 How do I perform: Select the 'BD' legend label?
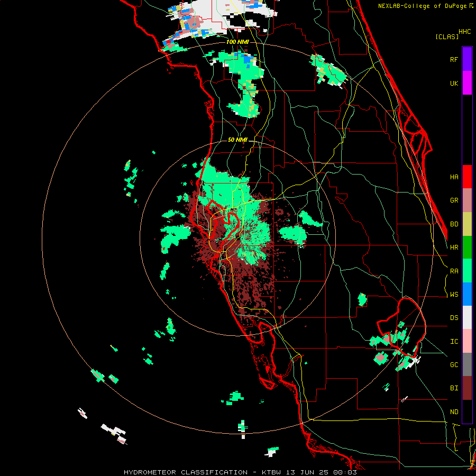[454, 224]
